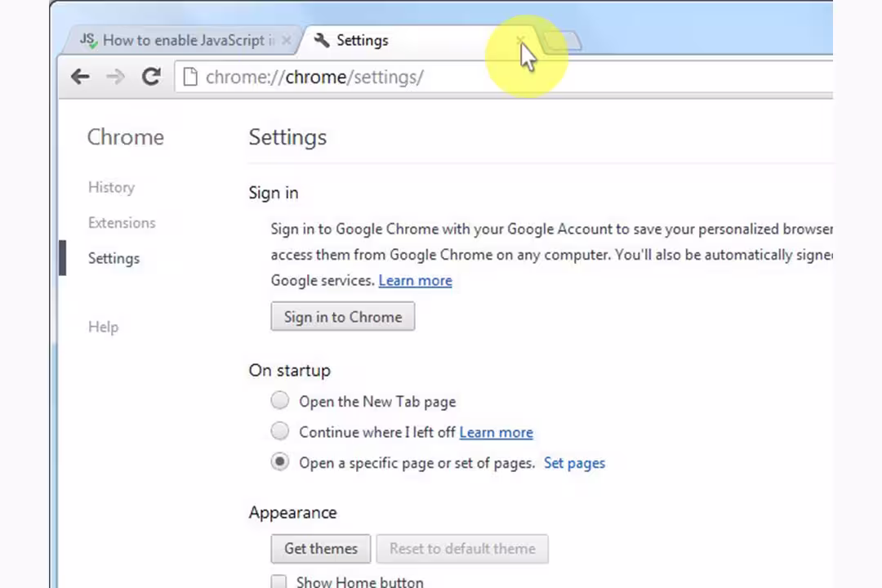Go to Extensions in the sidebar
The width and height of the screenshot is (882, 588).
122,222
